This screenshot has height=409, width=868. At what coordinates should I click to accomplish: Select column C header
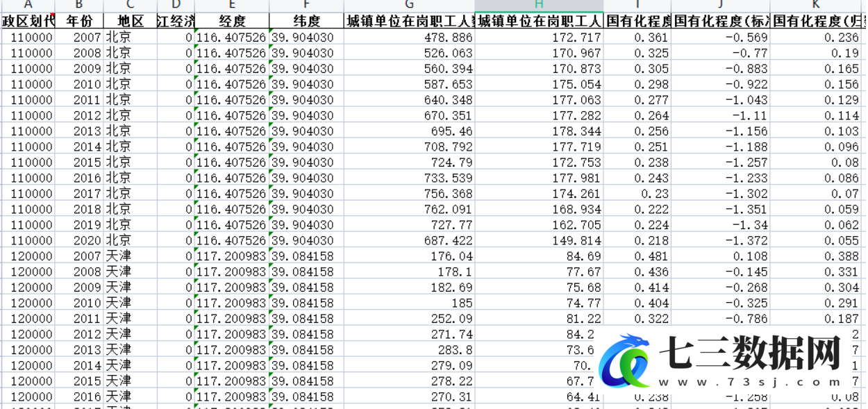pos(130,6)
